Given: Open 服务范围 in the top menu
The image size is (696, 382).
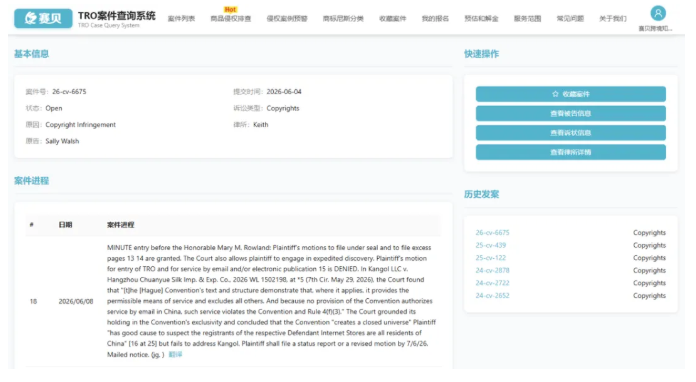Looking at the screenshot, I should (x=527, y=19).
